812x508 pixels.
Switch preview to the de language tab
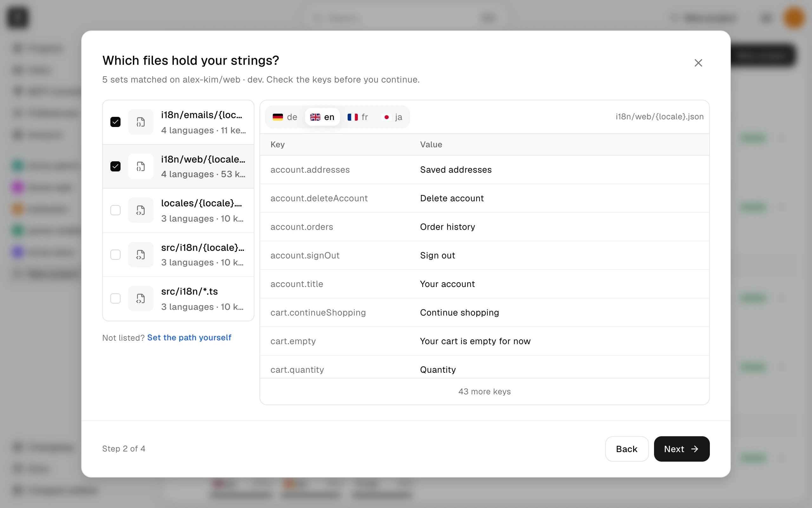pyautogui.click(x=285, y=117)
